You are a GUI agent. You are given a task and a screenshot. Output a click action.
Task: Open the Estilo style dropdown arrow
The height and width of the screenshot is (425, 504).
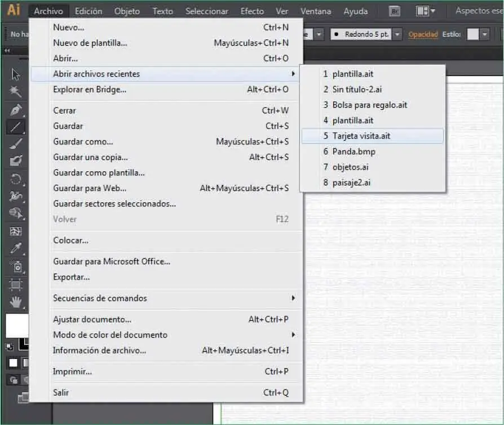pyautogui.click(x=484, y=34)
